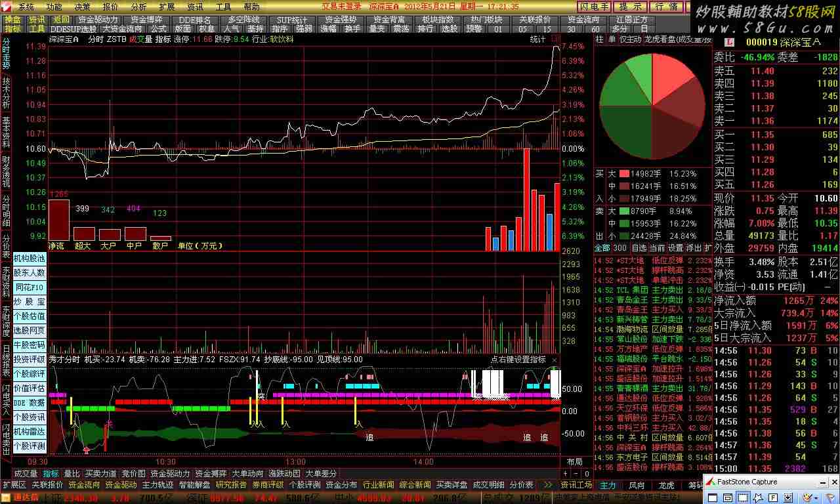Click the green swatch for 卖出 大 8790手
The width and height of the screenshot is (840, 504).
623,211
